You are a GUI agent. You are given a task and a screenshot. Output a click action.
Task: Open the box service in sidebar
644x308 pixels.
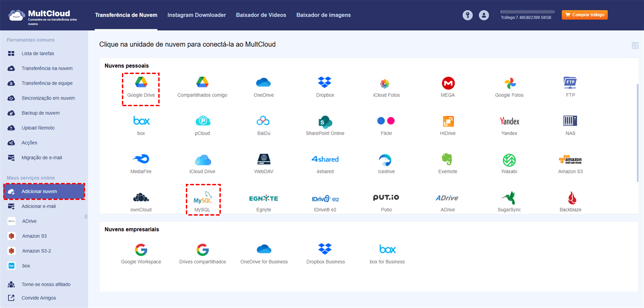click(x=26, y=266)
